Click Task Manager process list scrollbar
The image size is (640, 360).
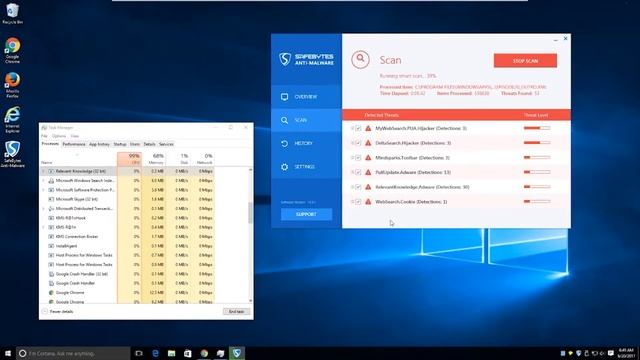pyautogui.click(x=250, y=213)
